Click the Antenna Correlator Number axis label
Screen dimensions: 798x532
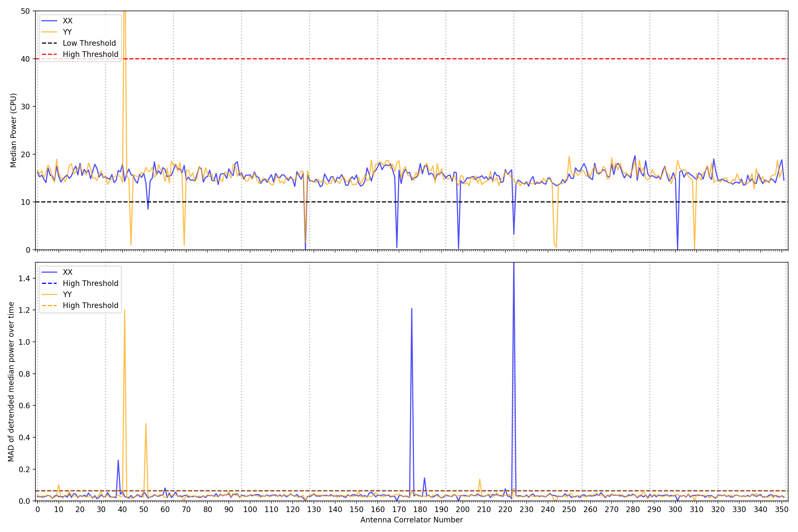[411, 520]
